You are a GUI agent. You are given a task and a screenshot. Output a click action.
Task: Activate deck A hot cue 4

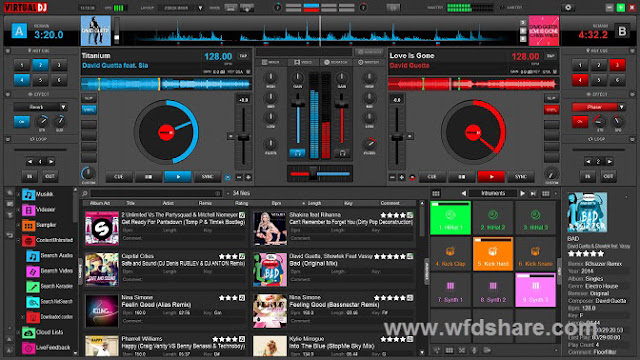22,80
